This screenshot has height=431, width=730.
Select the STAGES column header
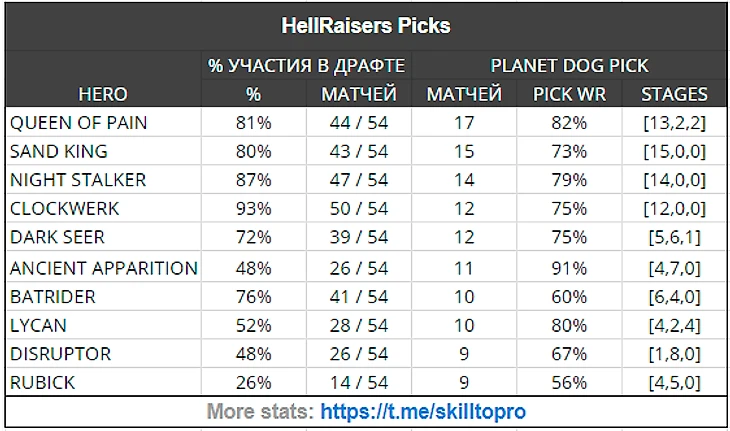point(673,95)
